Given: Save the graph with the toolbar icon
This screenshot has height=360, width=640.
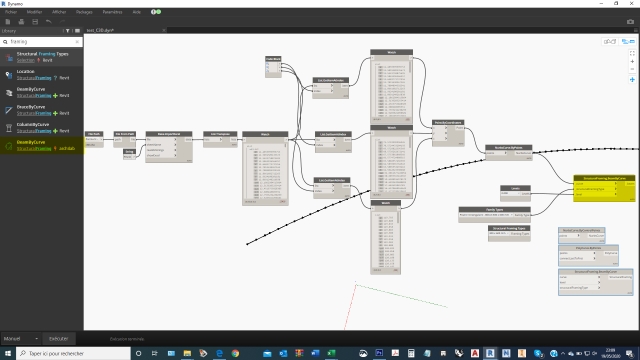Looking at the screenshot, I should (x=35, y=22).
